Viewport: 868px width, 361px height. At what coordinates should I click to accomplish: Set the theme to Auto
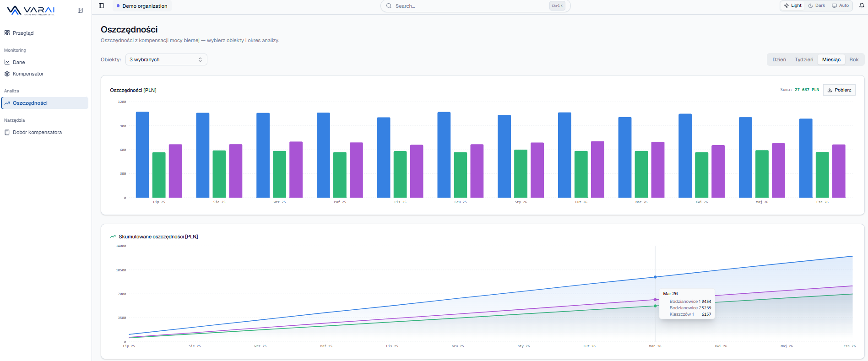point(841,6)
